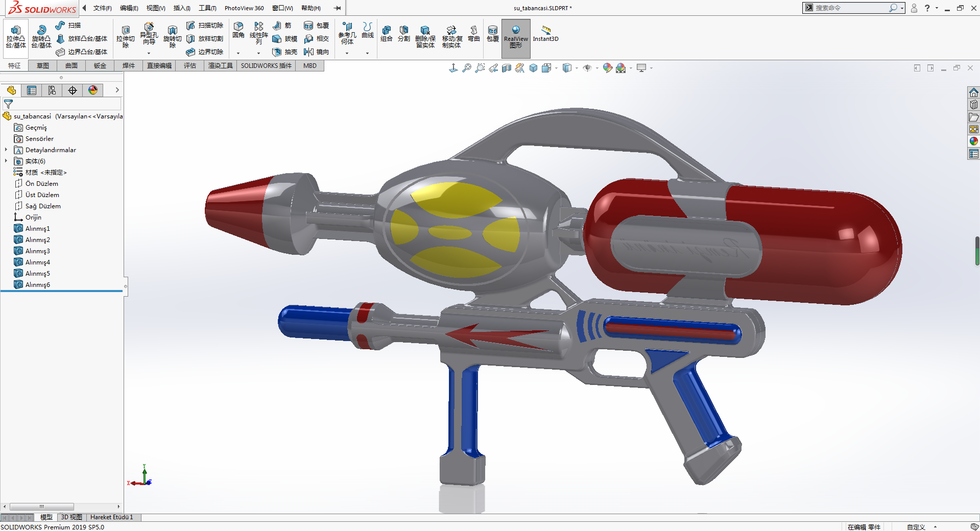
Task: Open the Display Style dropdown arrow
Action: [577, 68]
